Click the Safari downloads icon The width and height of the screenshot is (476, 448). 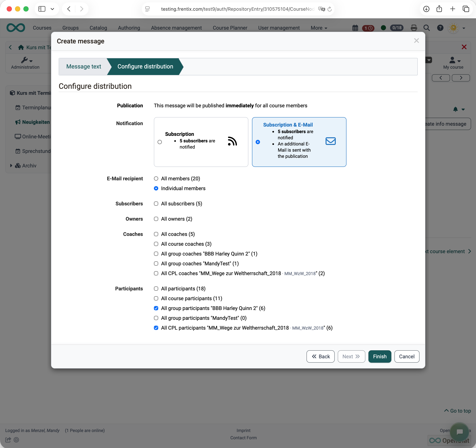426,9
